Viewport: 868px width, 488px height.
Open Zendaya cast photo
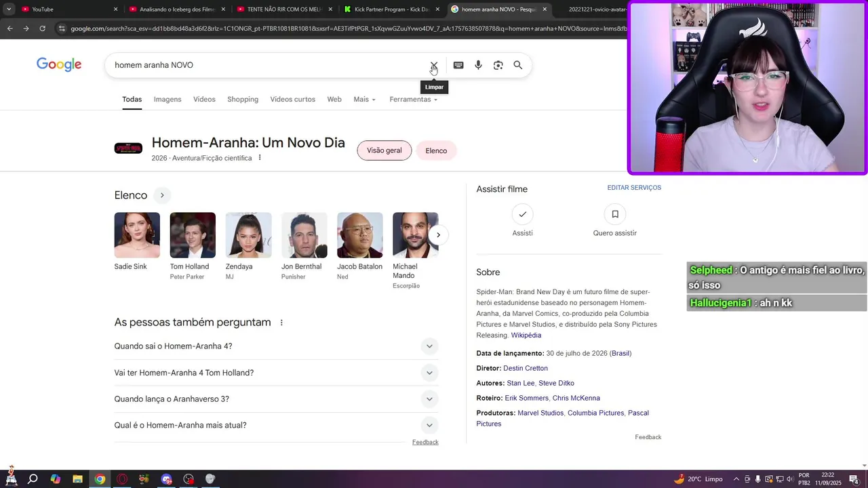pyautogui.click(x=248, y=235)
